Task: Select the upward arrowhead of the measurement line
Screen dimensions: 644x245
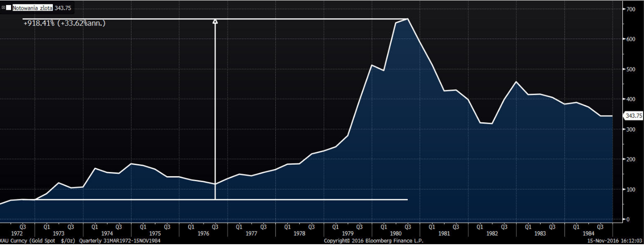Action: (215, 21)
